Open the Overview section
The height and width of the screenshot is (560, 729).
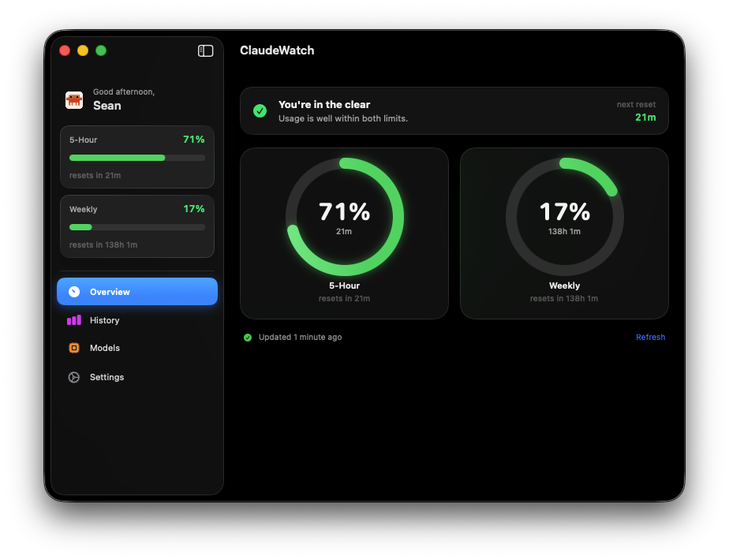coord(137,291)
